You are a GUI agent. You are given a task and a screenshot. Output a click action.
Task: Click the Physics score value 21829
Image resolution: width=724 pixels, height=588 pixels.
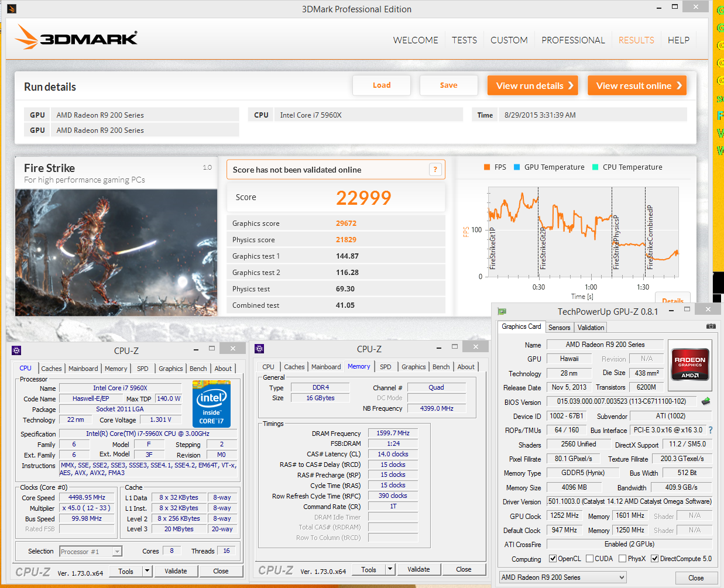[x=346, y=240]
